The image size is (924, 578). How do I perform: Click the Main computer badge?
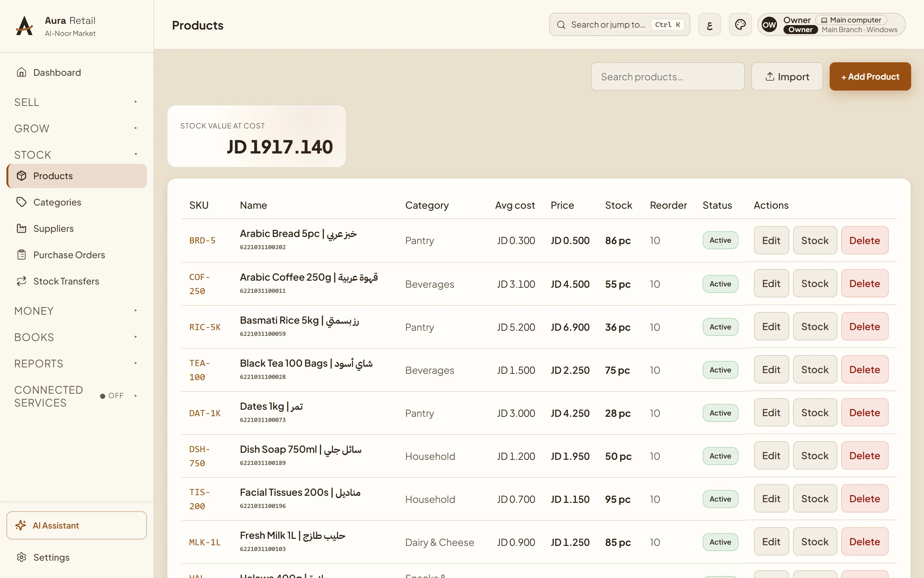851,20
